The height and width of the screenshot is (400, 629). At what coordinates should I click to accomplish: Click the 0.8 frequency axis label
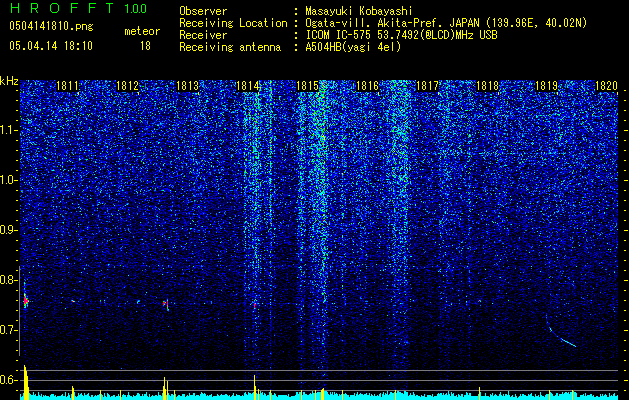9,280
